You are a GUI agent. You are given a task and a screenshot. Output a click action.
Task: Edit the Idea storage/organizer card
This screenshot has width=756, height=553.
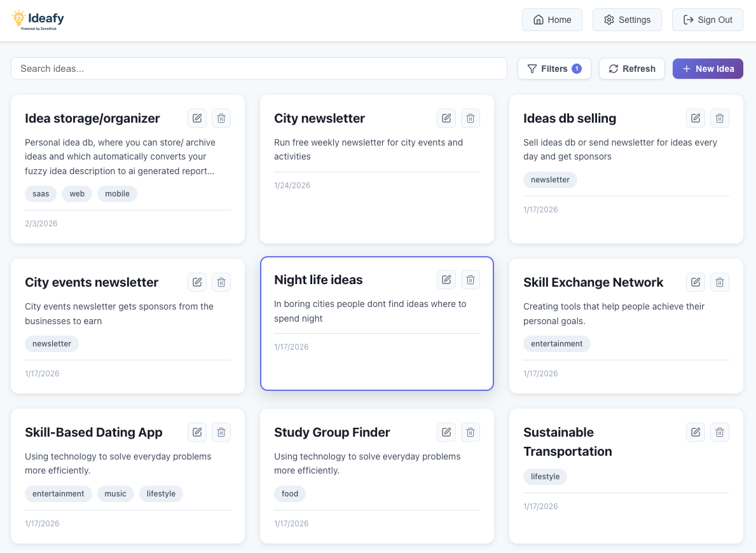coord(197,118)
